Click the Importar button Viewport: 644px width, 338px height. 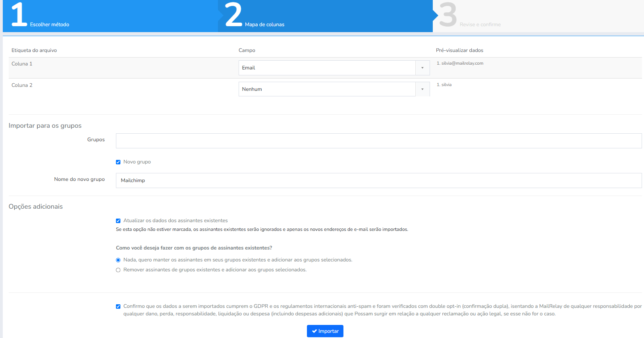point(325,331)
